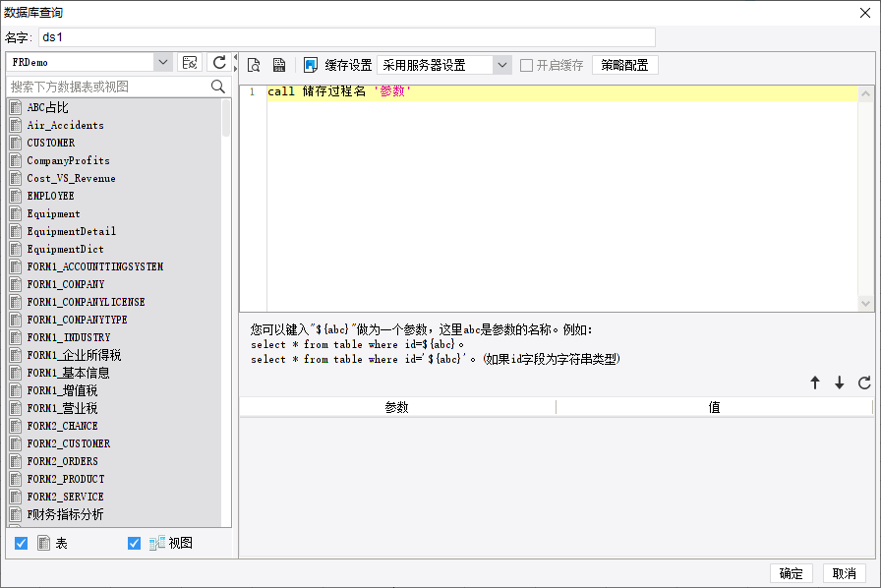
Task: Select the FORM1_企业所得税 table
Action: (x=74, y=355)
